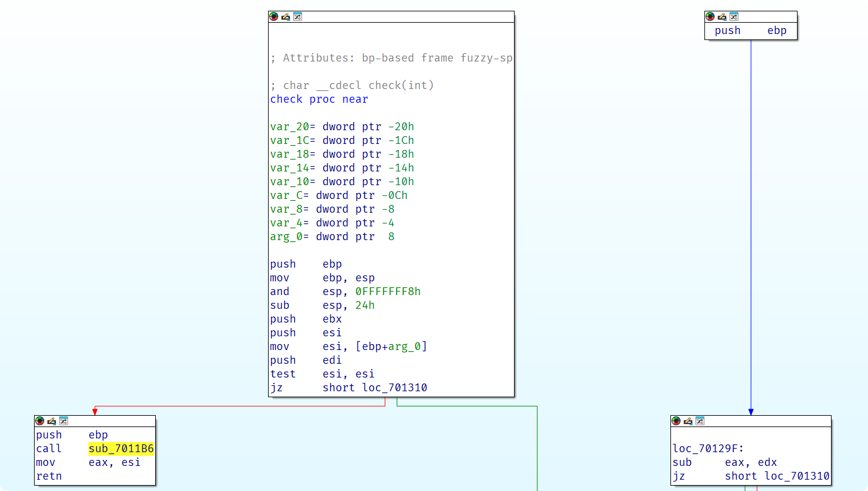The image size is (868, 491).
Task: Click pencil edit icon on check proc node
Action: tap(285, 17)
